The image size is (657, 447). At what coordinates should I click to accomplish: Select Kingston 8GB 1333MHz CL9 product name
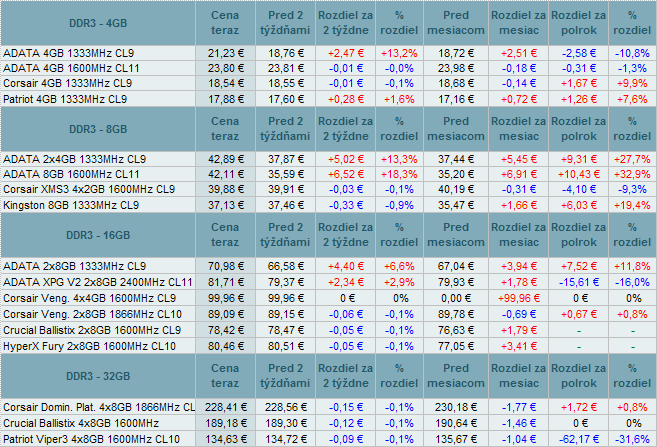[71, 205]
